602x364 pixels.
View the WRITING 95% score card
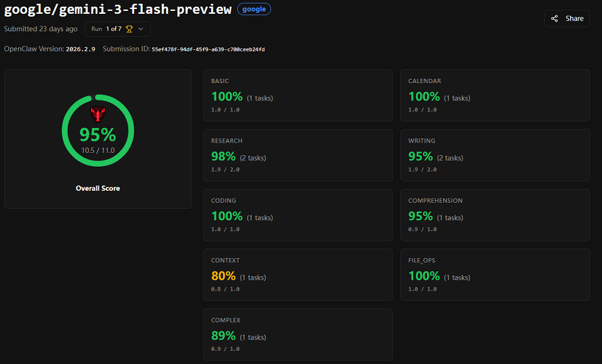tap(495, 155)
